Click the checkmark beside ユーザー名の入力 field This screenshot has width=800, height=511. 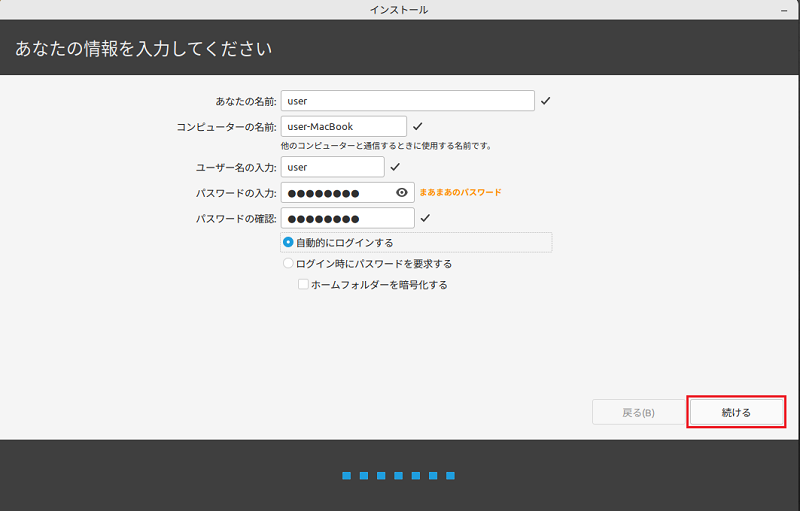[395, 167]
